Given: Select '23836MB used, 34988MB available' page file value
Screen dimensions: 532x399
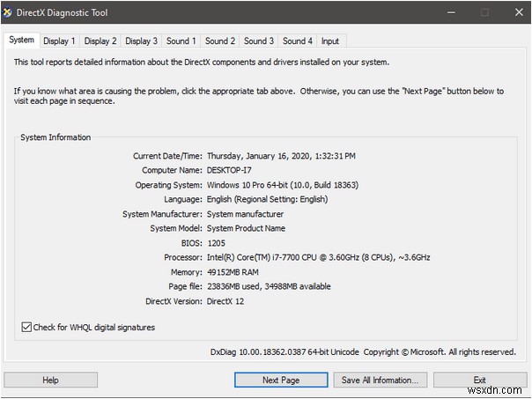Looking at the screenshot, I should tap(269, 286).
